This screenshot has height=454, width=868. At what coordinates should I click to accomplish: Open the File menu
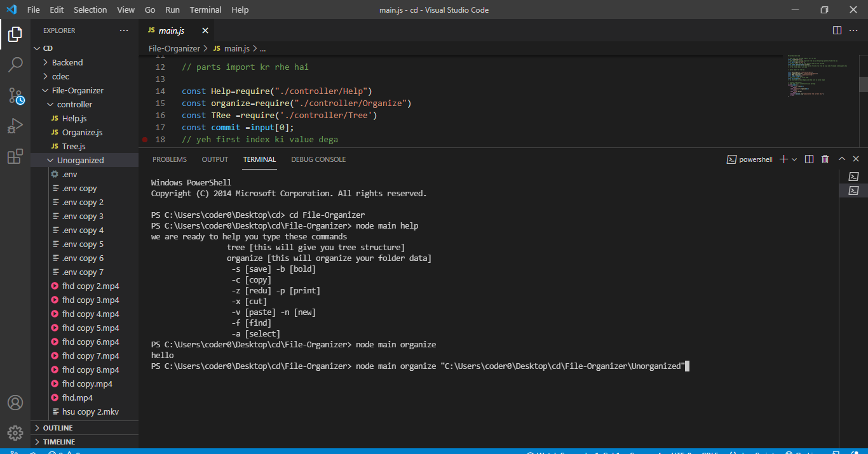[x=33, y=10]
